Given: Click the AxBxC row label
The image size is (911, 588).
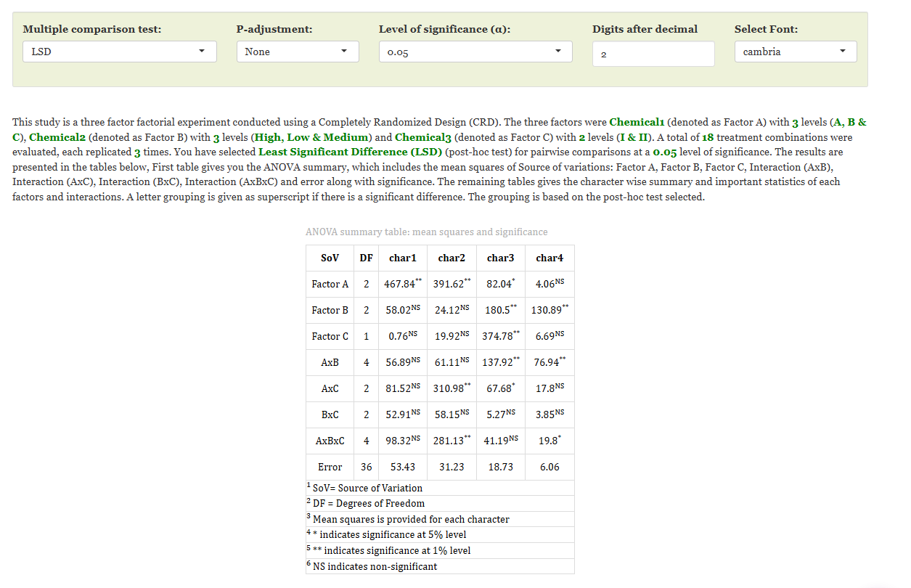Looking at the screenshot, I should 330,441.
